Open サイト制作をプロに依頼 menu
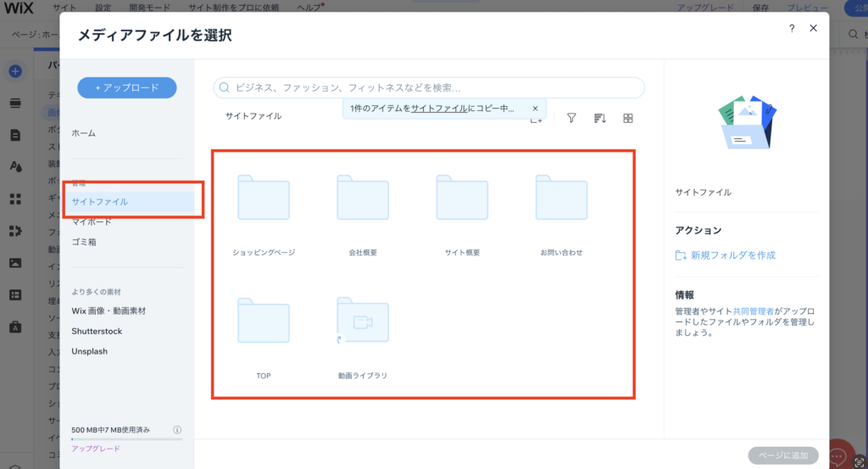This screenshot has height=469, width=868. pyautogui.click(x=234, y=8)
